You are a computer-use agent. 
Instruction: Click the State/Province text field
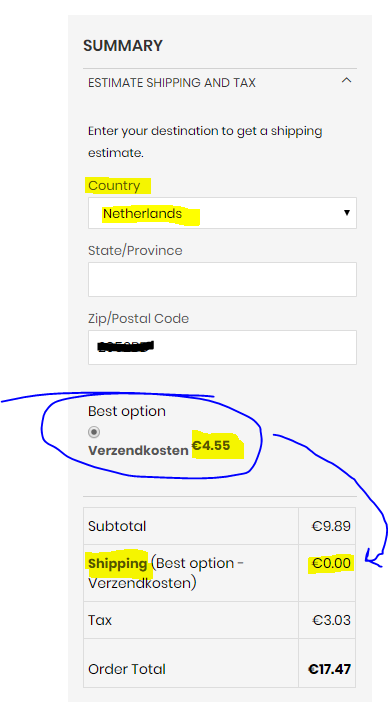pos(222,279)
